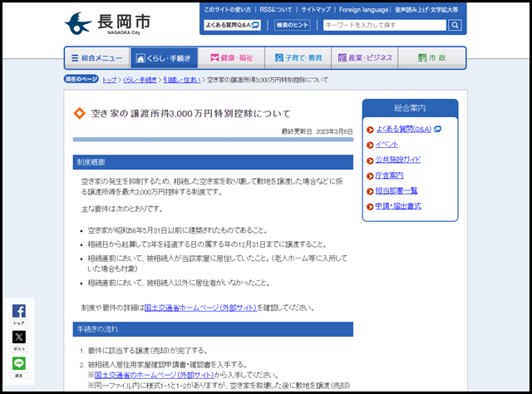Click orange arrow bullet beside 申請・届出書式
Screen dimensions: 532x394
point(370,207)
